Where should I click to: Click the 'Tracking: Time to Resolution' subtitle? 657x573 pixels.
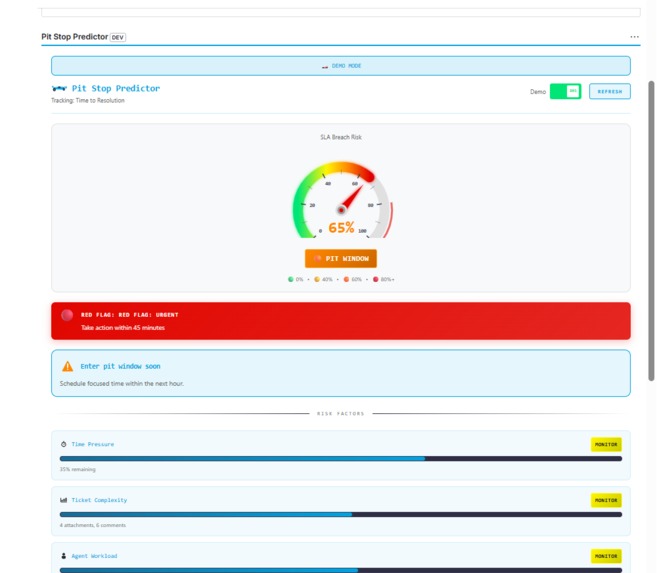coord(88,101)
